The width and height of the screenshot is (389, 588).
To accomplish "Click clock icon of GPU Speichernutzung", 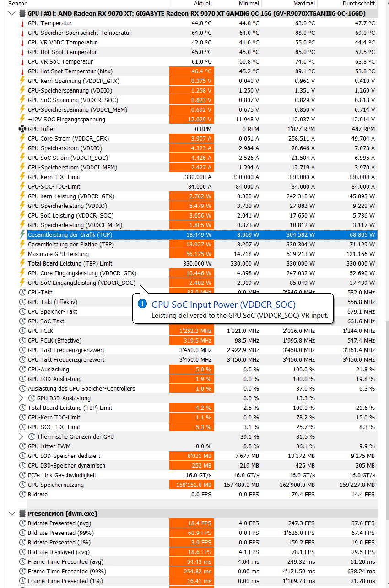I will [x=22, y=485].
